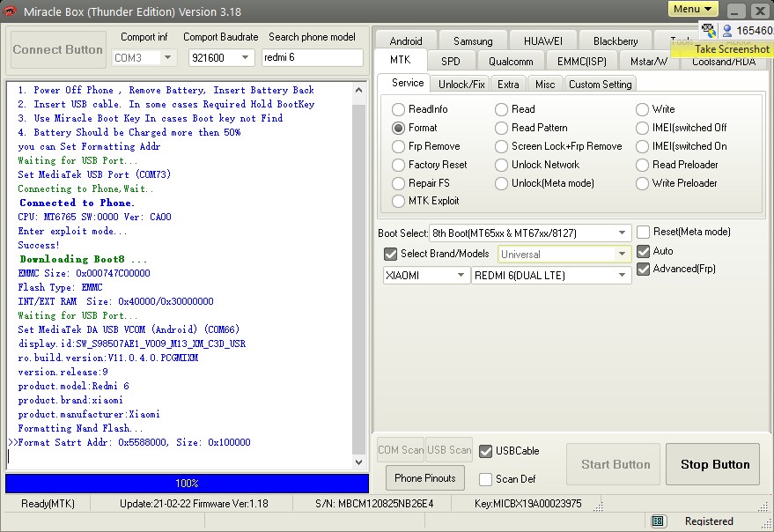Screen dimensions: 774x532
Task: Switch to the HUAWEI tab
Action: pyautogui.click(x=542, y=41)
